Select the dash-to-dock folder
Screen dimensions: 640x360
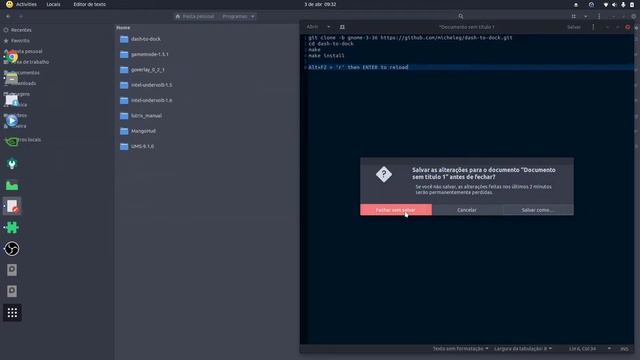click(x=145, y=39)
